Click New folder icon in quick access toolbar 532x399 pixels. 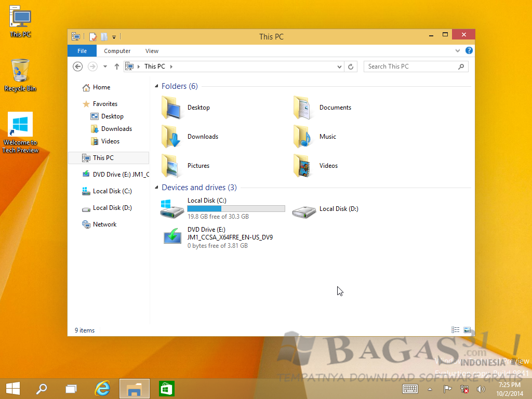click(x=104, y=37)
